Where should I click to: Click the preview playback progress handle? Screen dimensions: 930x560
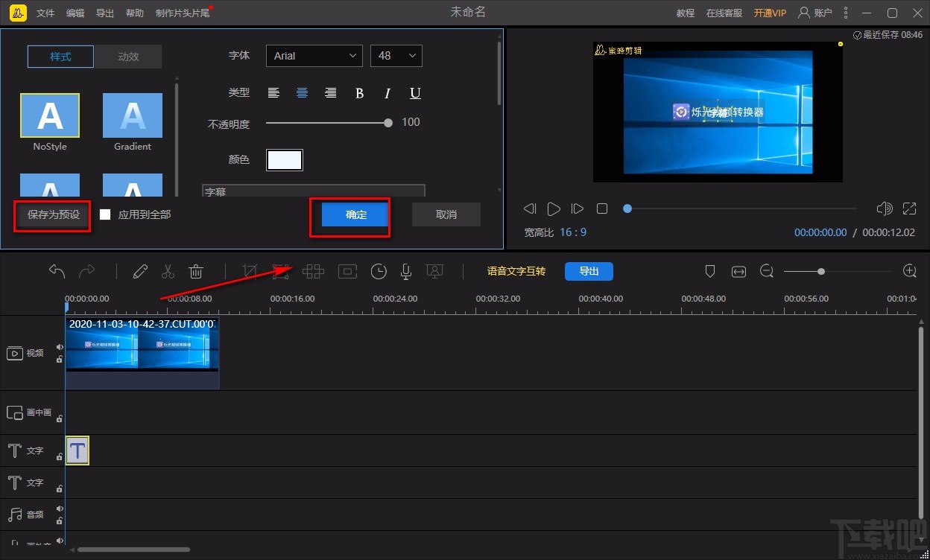coord(627,209)
